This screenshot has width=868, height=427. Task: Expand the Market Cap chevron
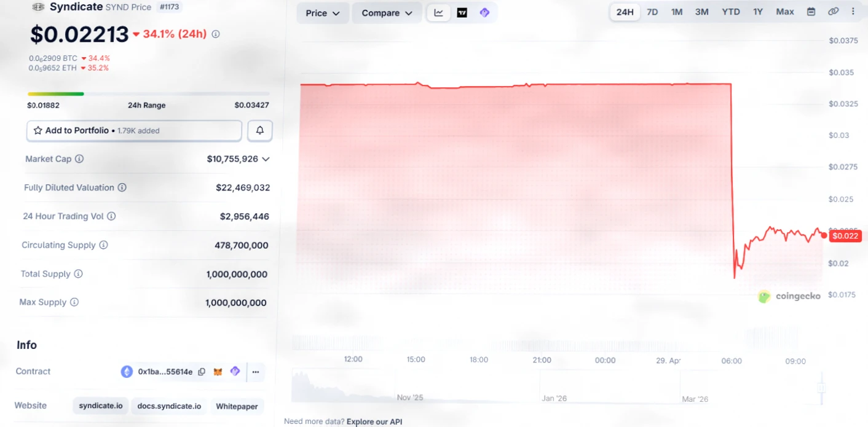point(266,159)
